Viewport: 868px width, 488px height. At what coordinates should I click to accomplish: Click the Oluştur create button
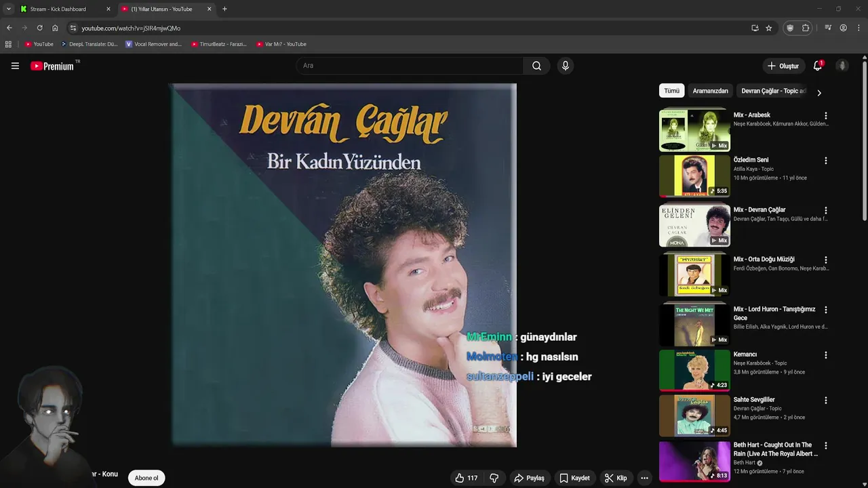(x=783, y=66)
